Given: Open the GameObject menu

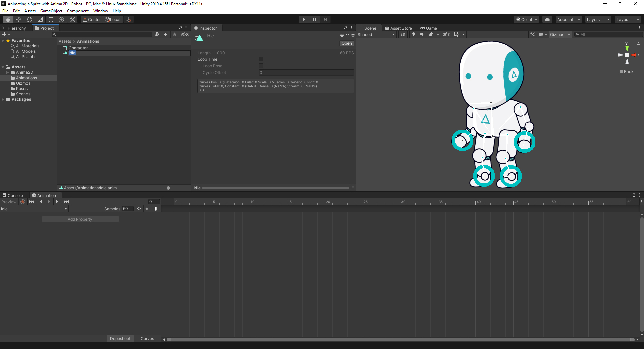Looking at the screenshot, I should pyautogui.click(x=51, y=11).
